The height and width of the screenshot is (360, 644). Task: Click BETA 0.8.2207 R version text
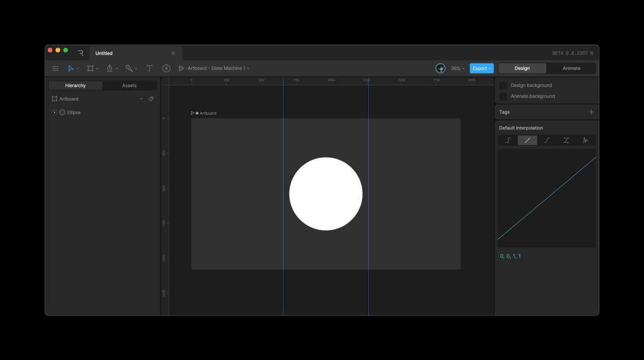pos(573,53)
